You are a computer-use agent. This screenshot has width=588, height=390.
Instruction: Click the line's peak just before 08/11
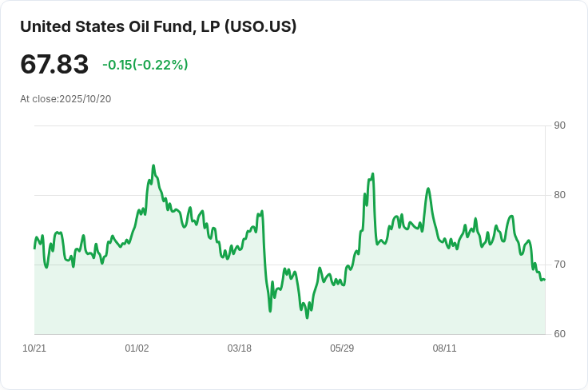tap(428, 189)
